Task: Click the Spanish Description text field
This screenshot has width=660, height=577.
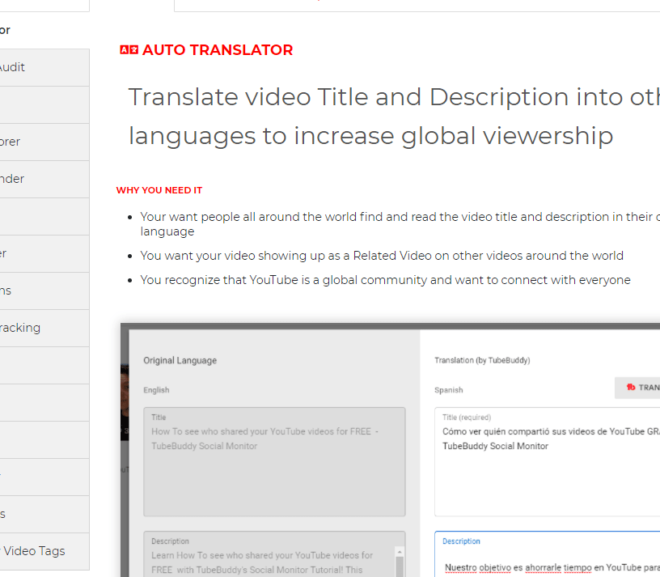Action: click(x=547, y=554)
